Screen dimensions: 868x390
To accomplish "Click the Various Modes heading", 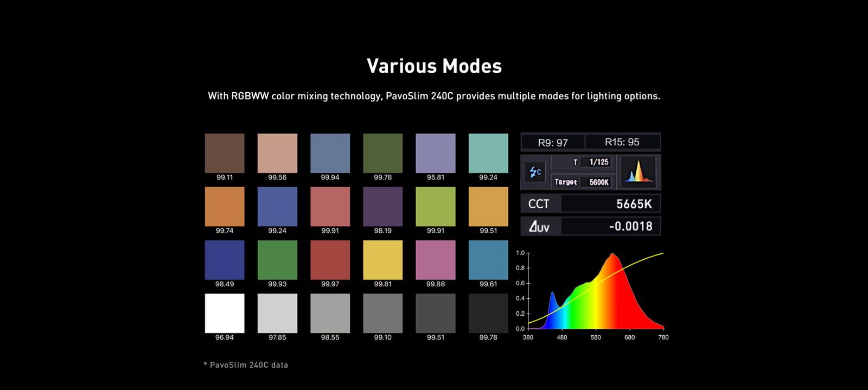I will (435, 66).
